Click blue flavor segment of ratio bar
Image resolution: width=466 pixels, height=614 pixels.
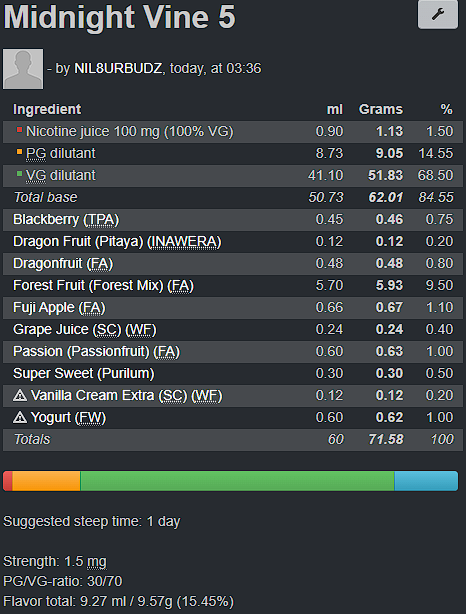click(x=426, y=481)
